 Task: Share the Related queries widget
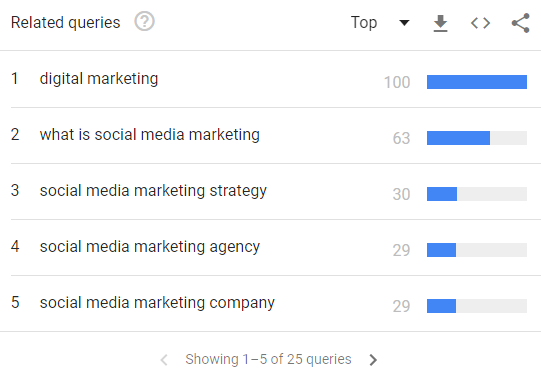click(521, 23)
